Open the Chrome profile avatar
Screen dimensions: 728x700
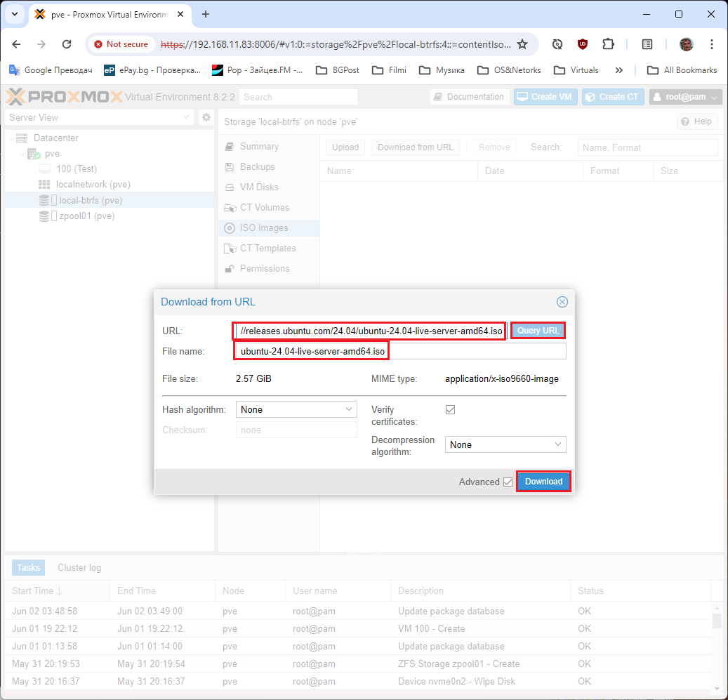click(686, 44)
